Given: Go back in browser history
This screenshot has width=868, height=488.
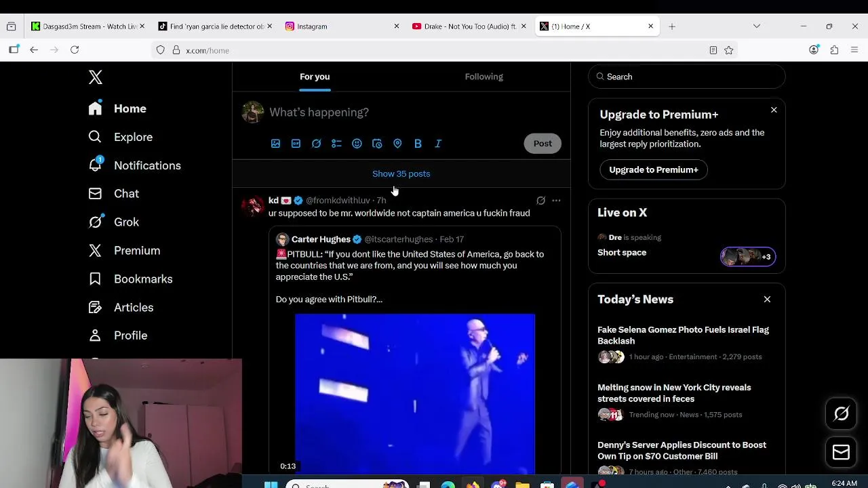Looking at the screenshot, I should [34, 50].
